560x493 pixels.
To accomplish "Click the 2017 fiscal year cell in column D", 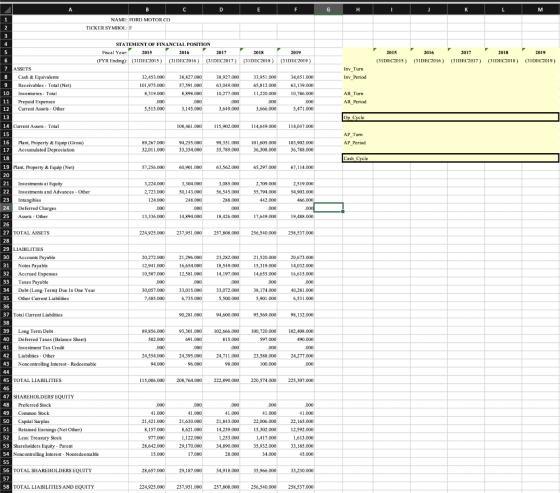I will [x=221, y=53].
